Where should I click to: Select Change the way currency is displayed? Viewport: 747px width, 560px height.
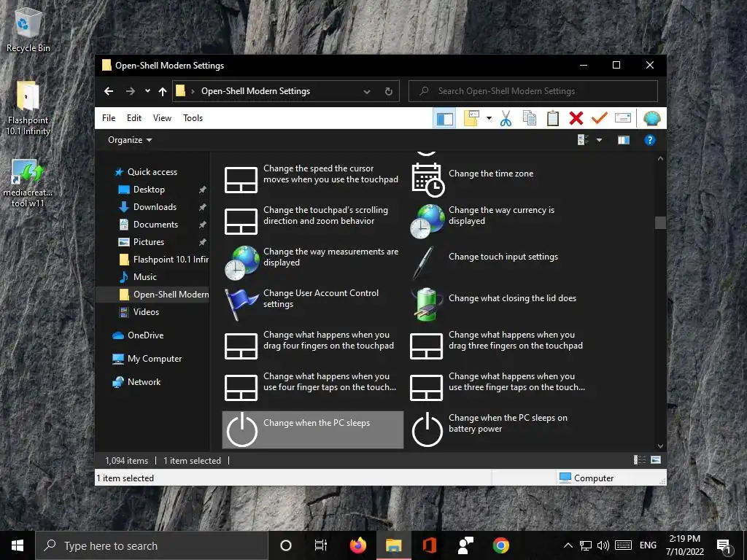[x=498, y=220]
